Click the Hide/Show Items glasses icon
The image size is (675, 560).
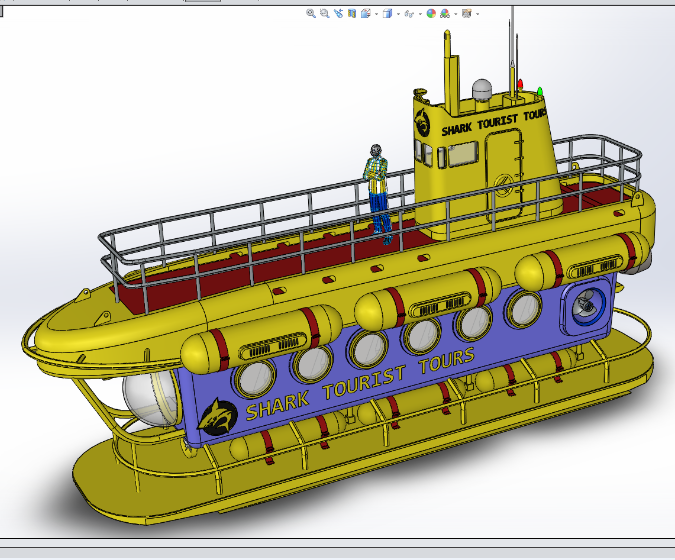pos(409,14)
